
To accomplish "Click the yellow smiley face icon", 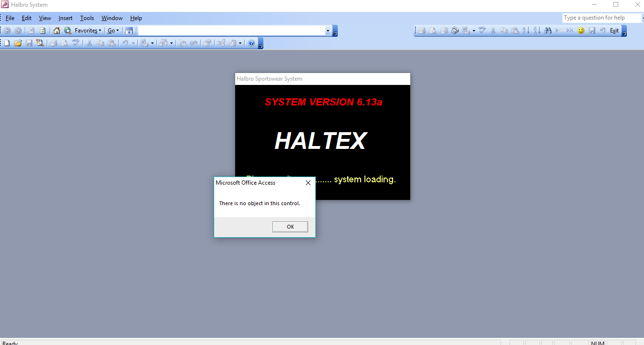I will click(x=581, y=31).
